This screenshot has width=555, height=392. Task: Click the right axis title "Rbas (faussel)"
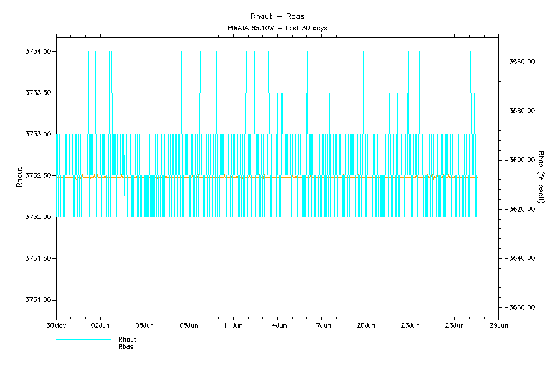click(x=541, y=175)
